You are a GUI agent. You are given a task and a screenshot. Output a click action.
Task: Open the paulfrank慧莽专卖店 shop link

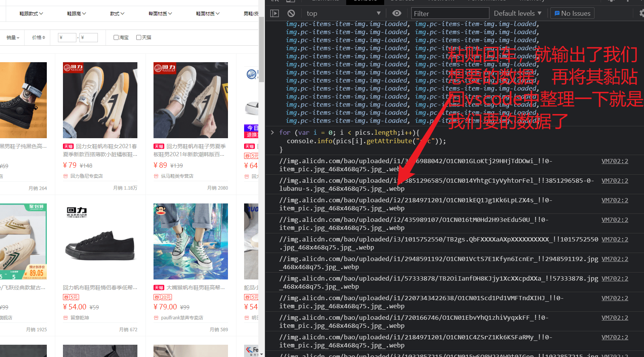coord(182,318)
